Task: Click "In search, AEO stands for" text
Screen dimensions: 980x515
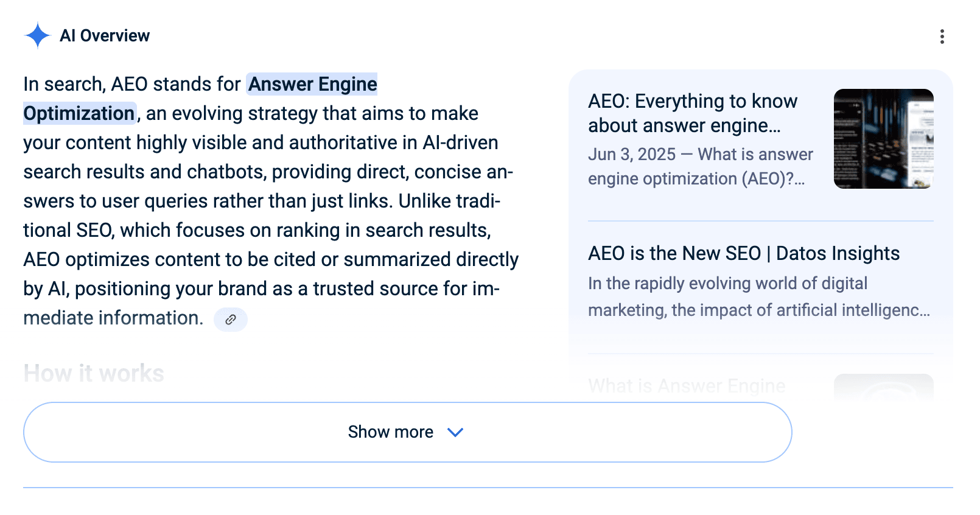Action: (x=131, y=84)
